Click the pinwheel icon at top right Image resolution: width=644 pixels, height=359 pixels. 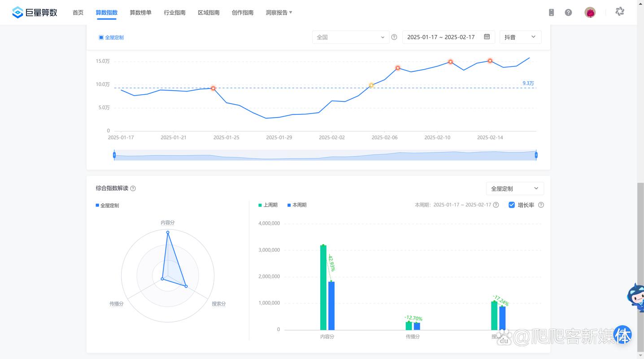[x=620, y=12]
